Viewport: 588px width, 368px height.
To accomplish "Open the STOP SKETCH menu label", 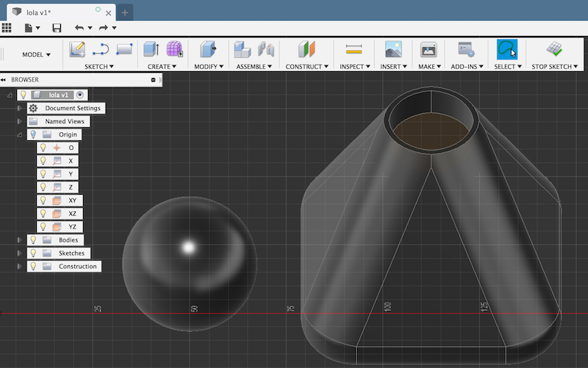I will pyautogui.click(x=554, y=66).
